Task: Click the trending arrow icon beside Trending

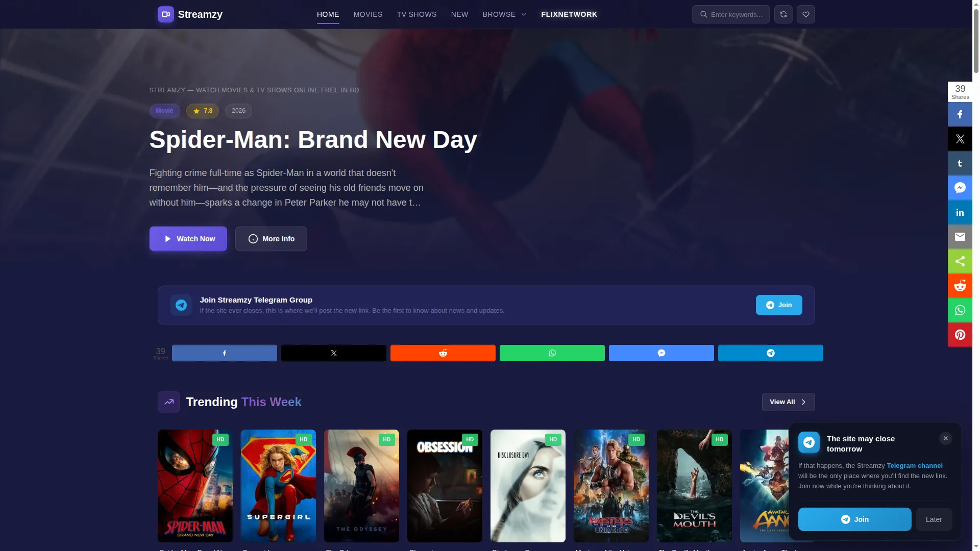Action: coord(169,402)
